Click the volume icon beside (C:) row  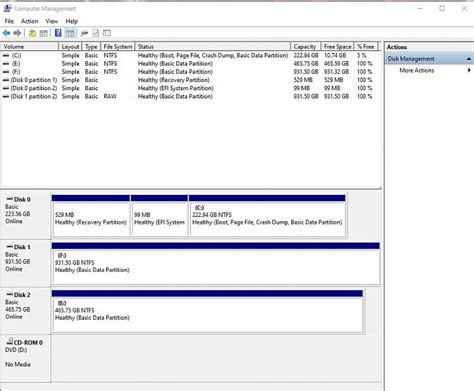(x=6, y=55)
